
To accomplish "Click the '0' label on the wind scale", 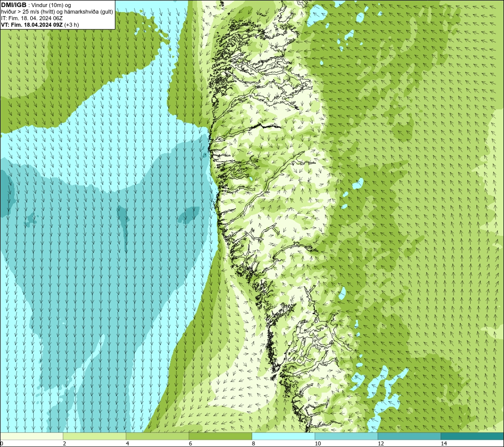I will 2,444.
